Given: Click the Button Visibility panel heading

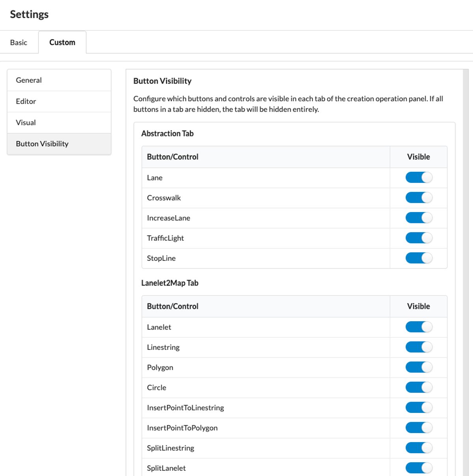Looking at the screenshot, I should tap(162, 81).
